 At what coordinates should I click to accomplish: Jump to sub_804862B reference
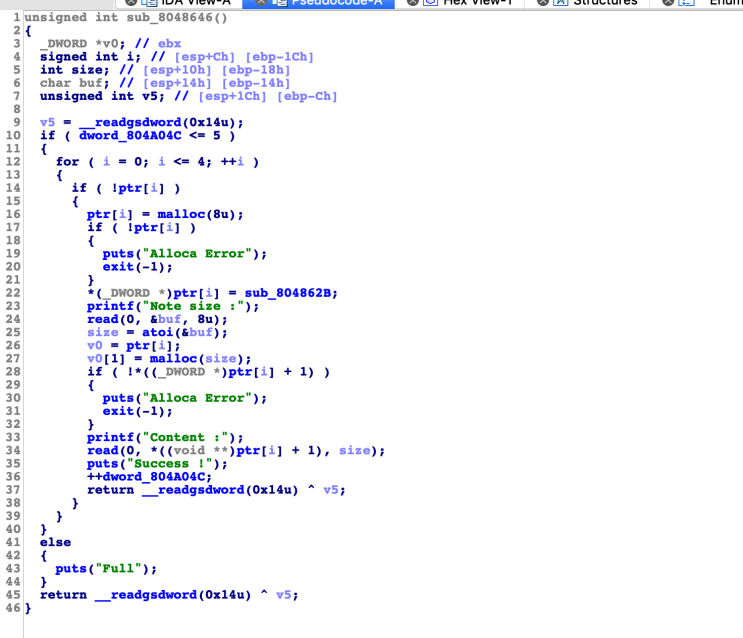pos(287,293)
